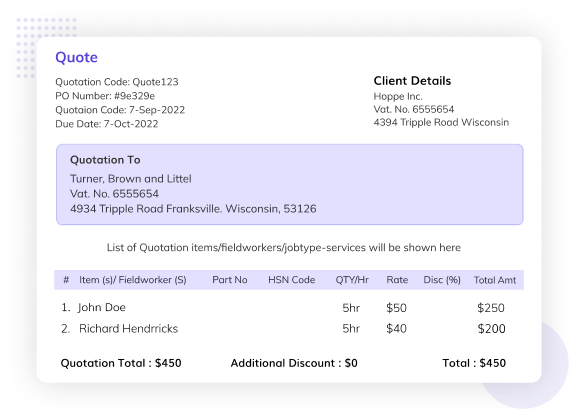Click the Total Amt column header
Screen dimensions: 578x419
point(495,280)
